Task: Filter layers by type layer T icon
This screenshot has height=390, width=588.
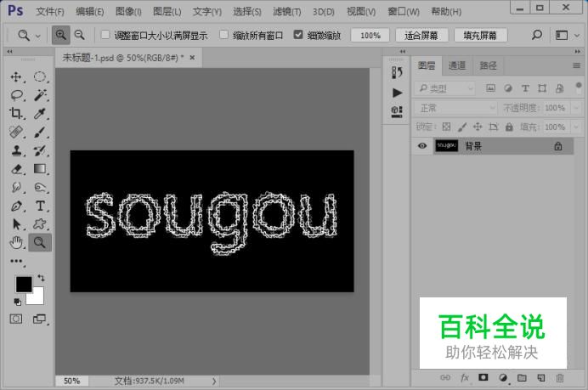Action: (525, 88)
